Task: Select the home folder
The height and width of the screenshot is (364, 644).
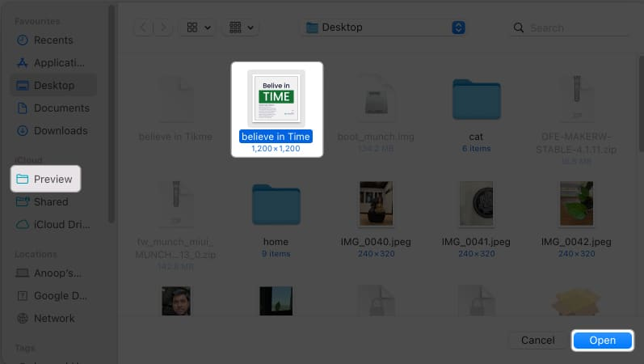Action: click(x=276, y=206)
